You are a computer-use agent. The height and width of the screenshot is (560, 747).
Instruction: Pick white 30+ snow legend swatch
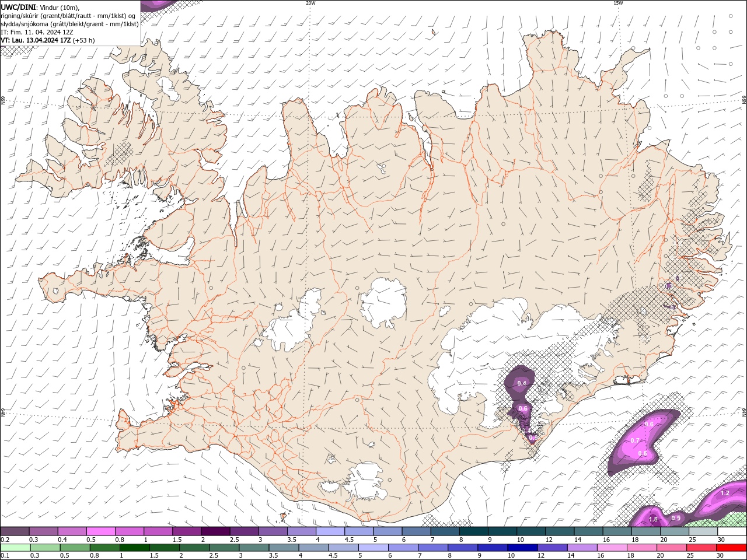click(732, 531)
